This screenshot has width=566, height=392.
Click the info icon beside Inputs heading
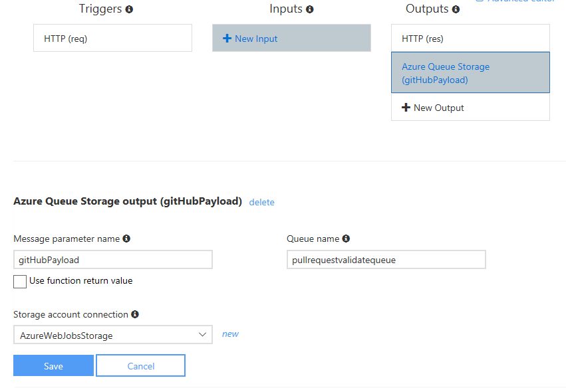pyautogui.click(x=310, y=10)
